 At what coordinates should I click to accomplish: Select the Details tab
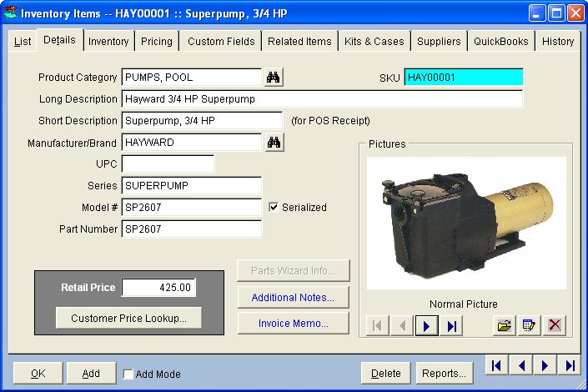pos(59,40)
